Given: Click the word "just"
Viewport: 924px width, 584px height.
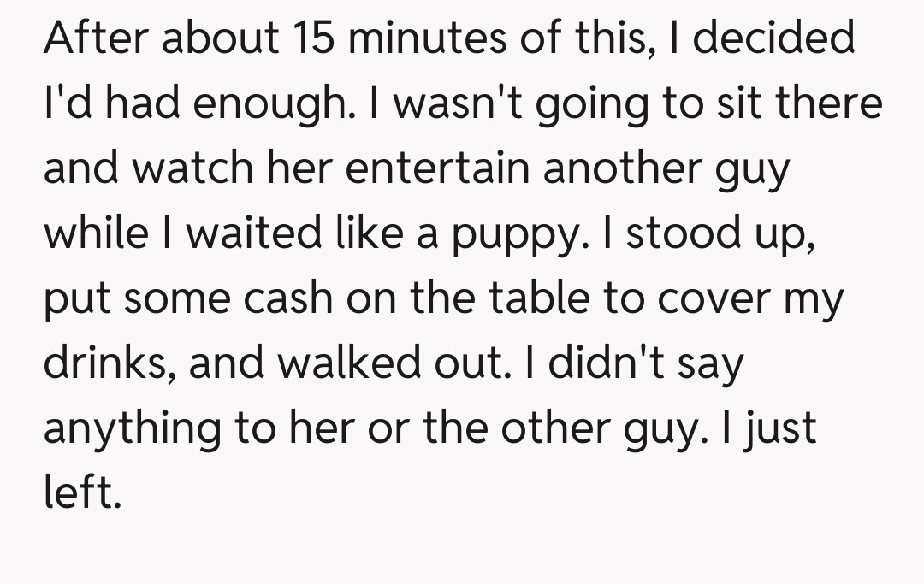Looking at the screenshot, I should tap(779, 428).
